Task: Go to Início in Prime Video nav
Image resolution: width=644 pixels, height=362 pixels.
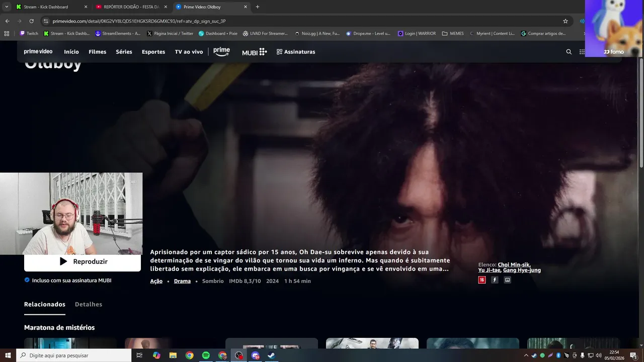Action: click(71, 52)
